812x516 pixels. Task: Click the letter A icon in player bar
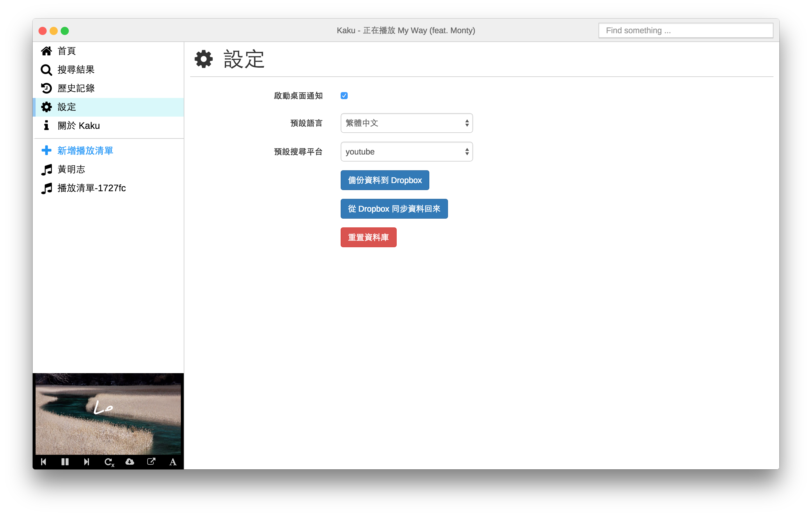[x=173, y=462]
